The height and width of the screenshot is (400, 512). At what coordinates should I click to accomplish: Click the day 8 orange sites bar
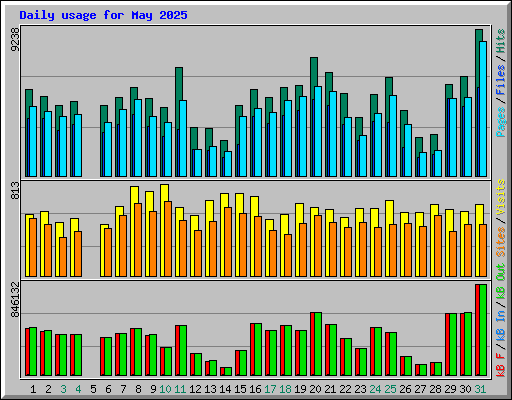click(x=138, y=240)
